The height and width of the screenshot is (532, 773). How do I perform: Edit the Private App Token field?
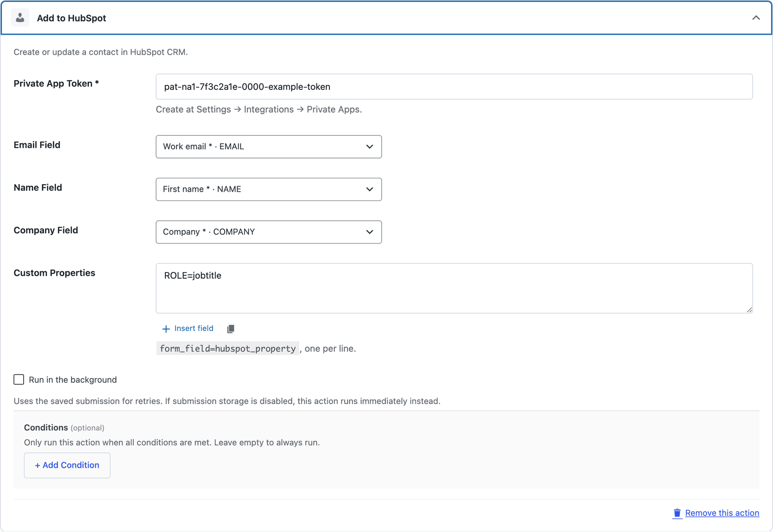click(x=454, y=87)
